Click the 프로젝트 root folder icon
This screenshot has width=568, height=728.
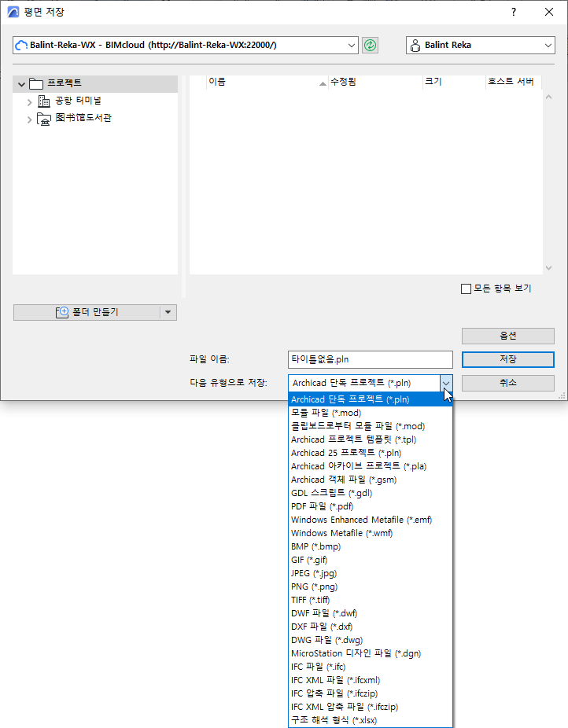pos(35,83)
